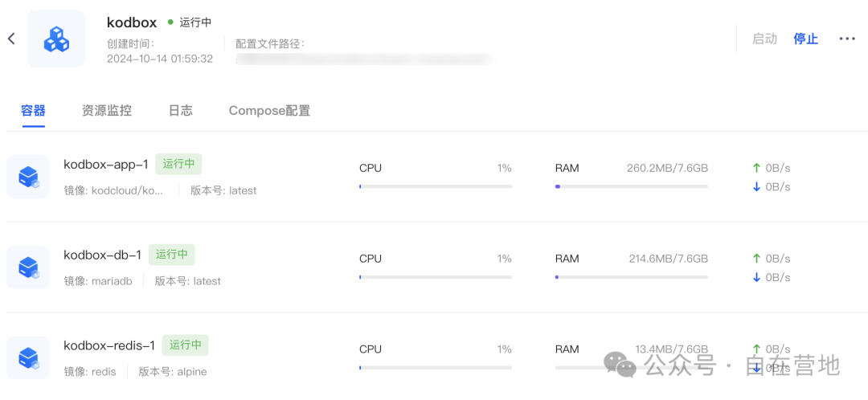Screen dimensions: 868x400
Task: Open the 资源监控 tab
Action: point(106,111)
